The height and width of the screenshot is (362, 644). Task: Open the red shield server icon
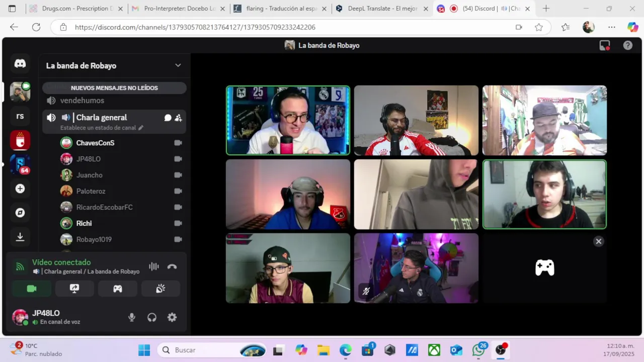point(20,140)
